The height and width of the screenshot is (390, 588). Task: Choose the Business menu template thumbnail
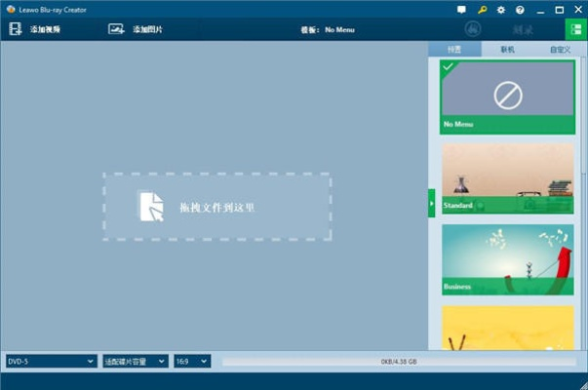coord(507,258)
